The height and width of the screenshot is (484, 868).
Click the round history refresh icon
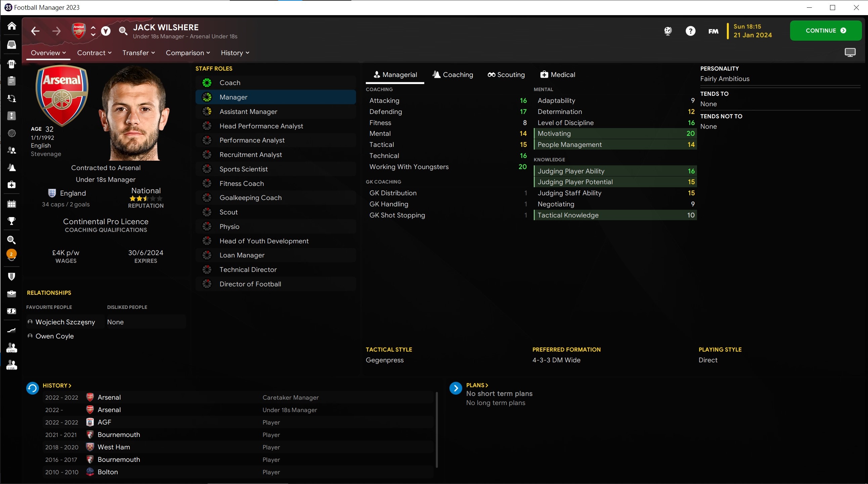33,388
